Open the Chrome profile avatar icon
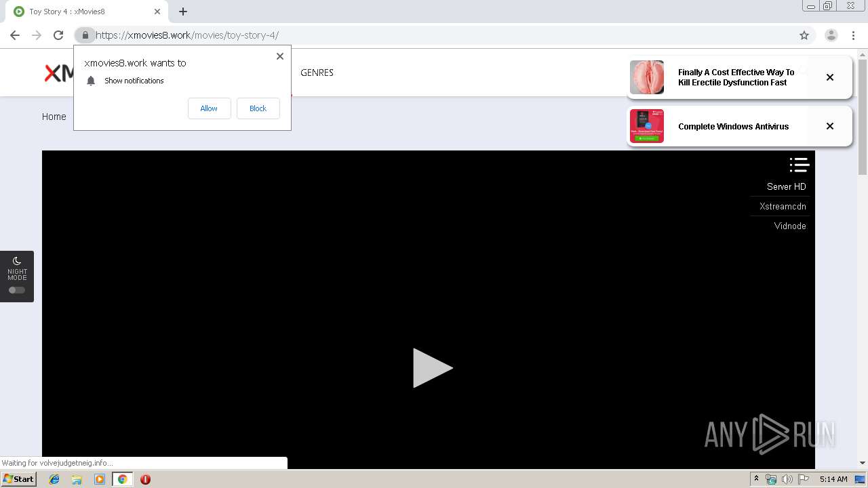 [831, 35]
